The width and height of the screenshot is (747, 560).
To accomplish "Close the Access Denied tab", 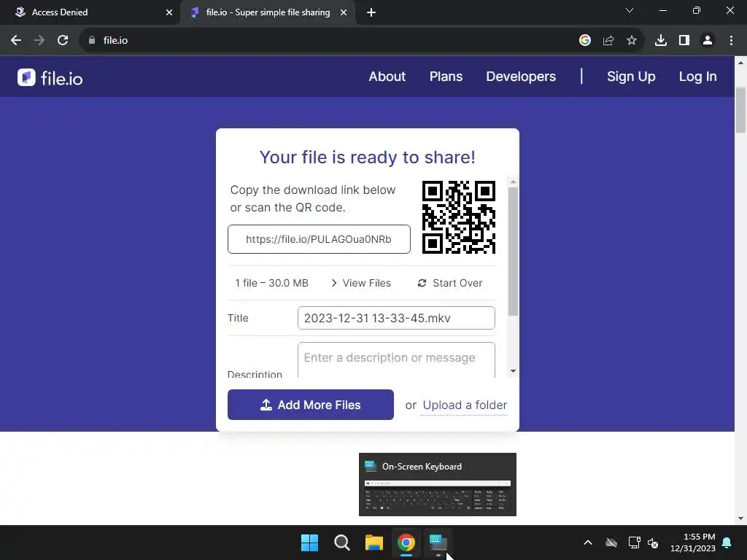I will point(169,13).
